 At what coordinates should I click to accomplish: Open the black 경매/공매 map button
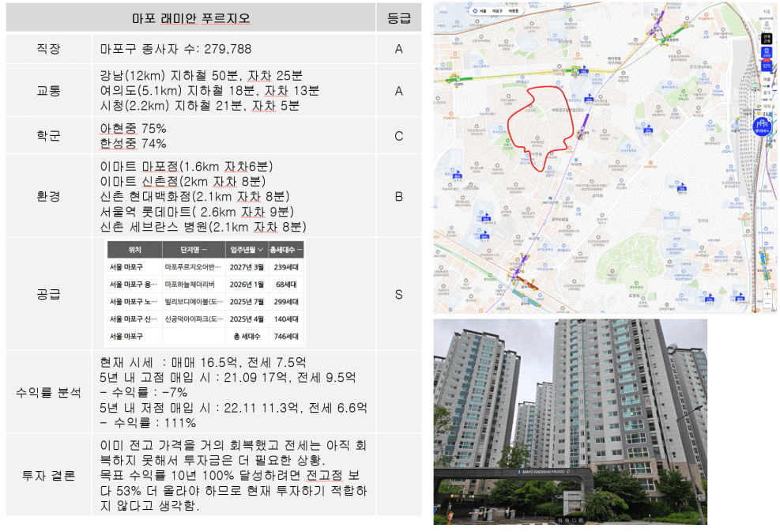pyautogui.click(x=767, y=38)
